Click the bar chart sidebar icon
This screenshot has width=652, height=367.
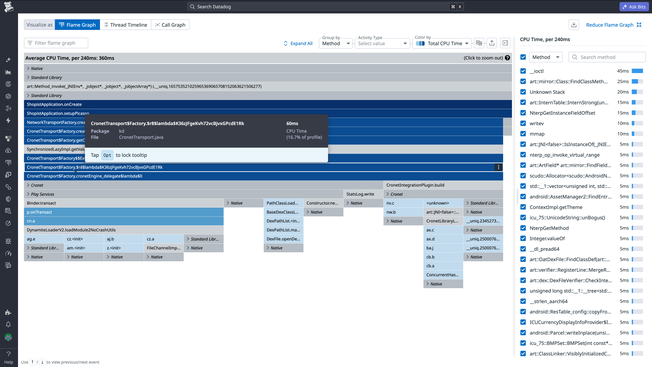(8, 72)
